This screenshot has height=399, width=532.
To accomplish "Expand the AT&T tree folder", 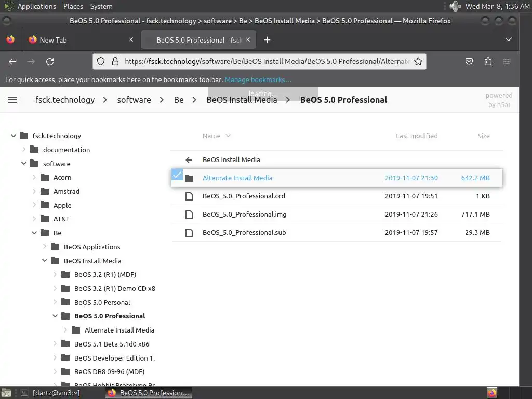I will (34, 219).
